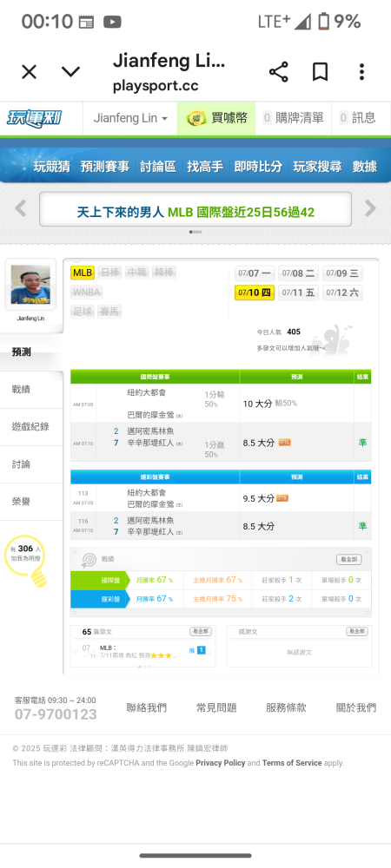Screen dimensions: 391x868
Task: Open 預測 sidebar tab
Action: pyautogui.click(x=31, y=352)
